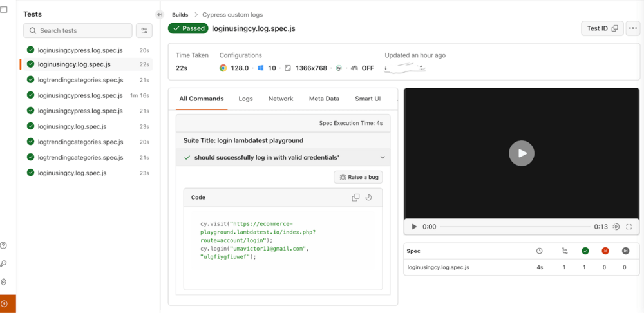644x313 pixels.
Task: Click the video progress seek bar
Action: pyautogui.click(x=515, y=227)
